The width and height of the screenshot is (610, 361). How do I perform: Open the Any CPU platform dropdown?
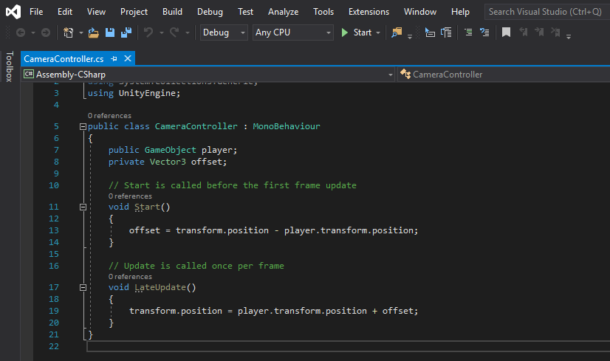tap(293, 33)
